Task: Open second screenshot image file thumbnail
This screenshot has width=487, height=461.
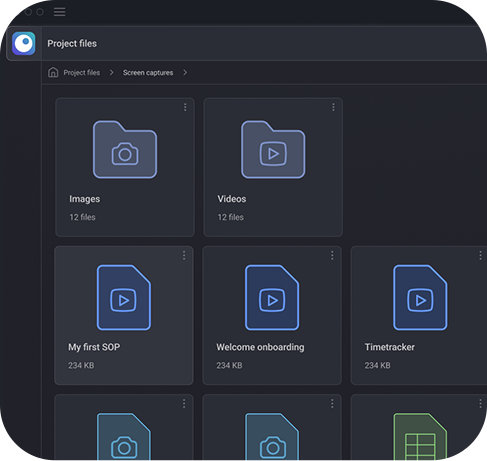Action: click(272, 437)
